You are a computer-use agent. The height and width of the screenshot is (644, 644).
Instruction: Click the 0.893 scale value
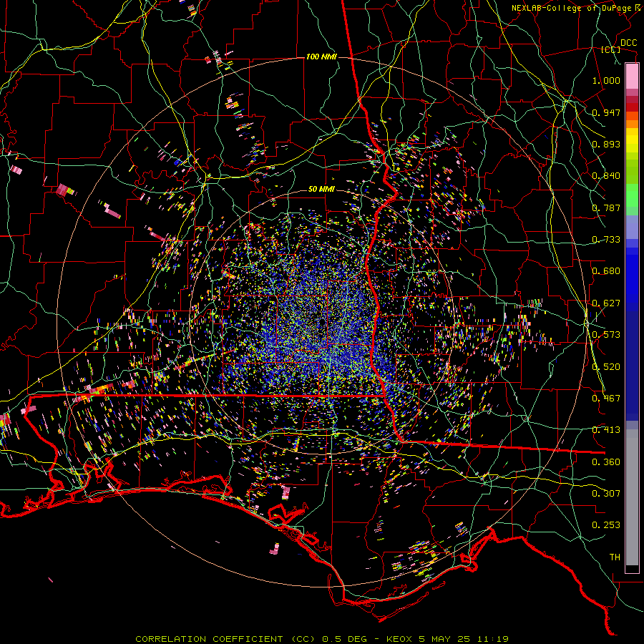[606, 144]
